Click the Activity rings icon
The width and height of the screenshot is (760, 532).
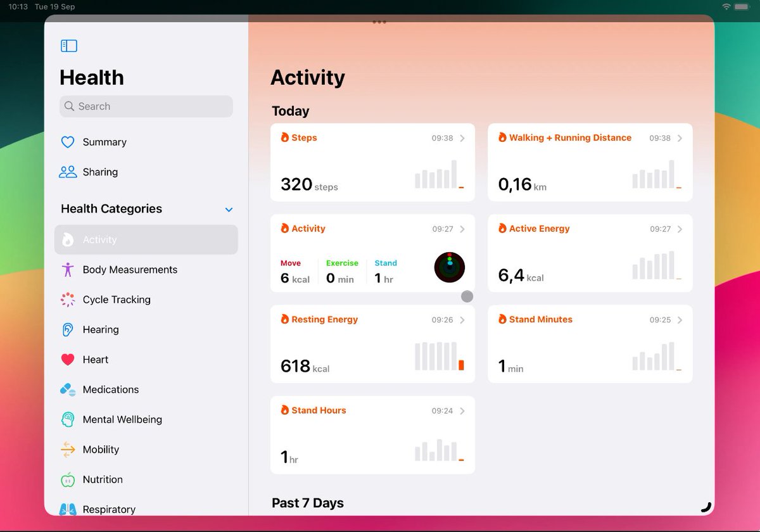(x=450, y=267)
